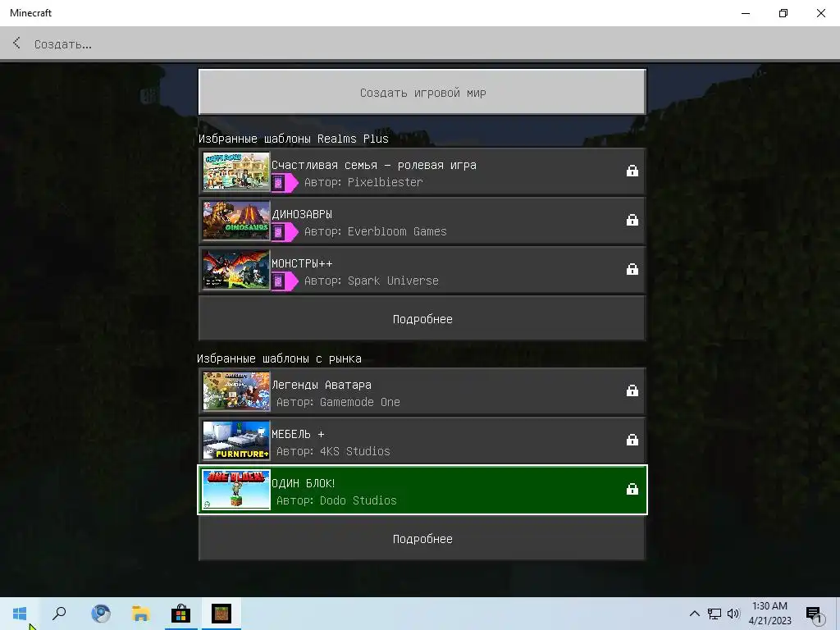Viewport: 840px width, 630px height.
Task: Click the Realms Plus badge on ДИНОЗАВРЫ
Action: tap(285, 232)
